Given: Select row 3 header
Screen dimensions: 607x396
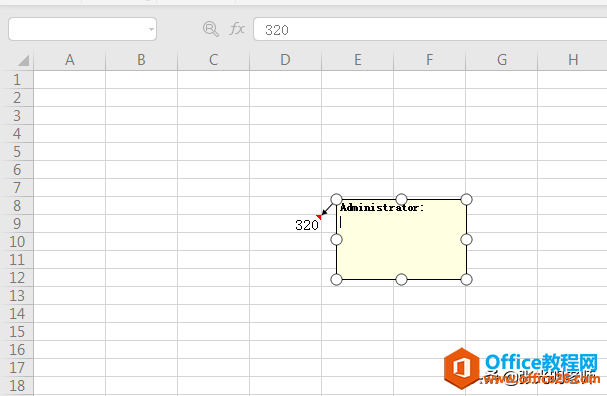Looking at the screenshot, I should click(17, 116).
